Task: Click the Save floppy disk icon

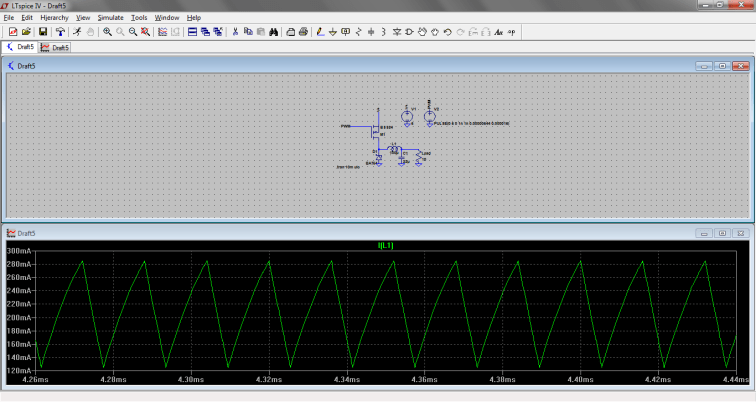Action: 43,32
